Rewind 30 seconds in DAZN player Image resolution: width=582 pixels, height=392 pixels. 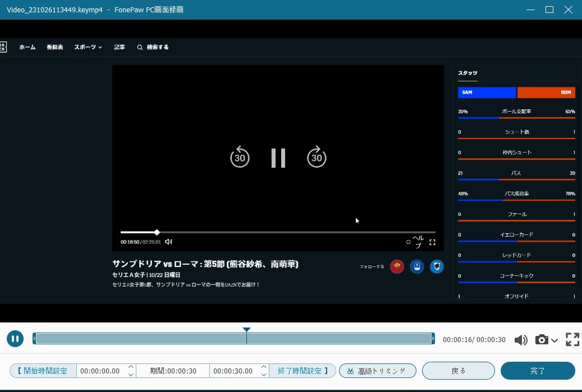(x=240, y=157)
